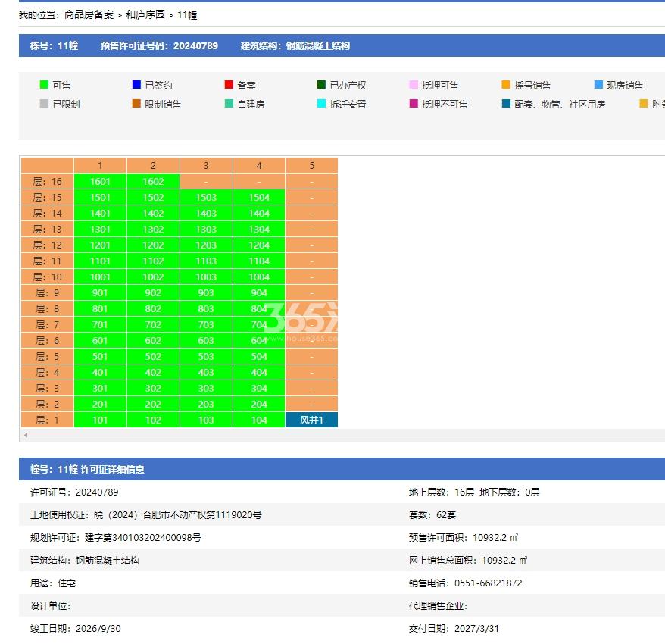Viewport: 665px width, 644px height.
Task: Click the dark green 已办产权 swatch
Action: [321, 85]
